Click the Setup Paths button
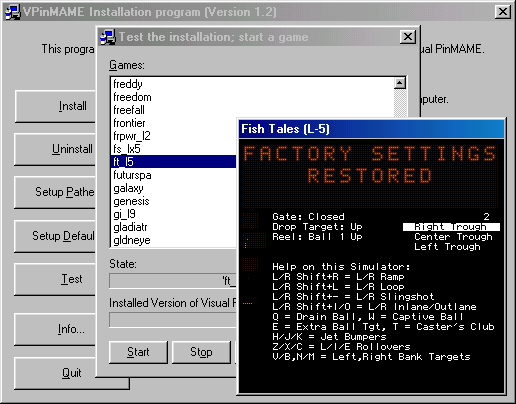The width and height of the screenshot is (516, 404). (55, 192)
